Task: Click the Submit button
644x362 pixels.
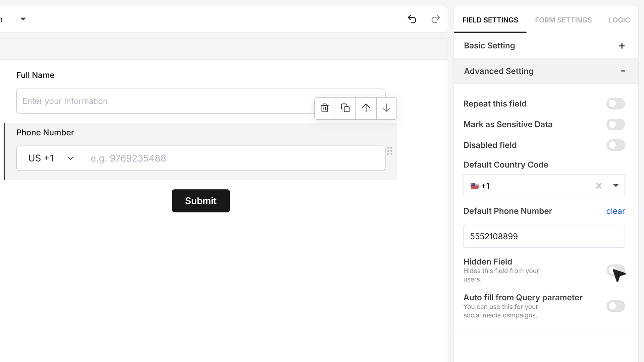Action: 201,201
